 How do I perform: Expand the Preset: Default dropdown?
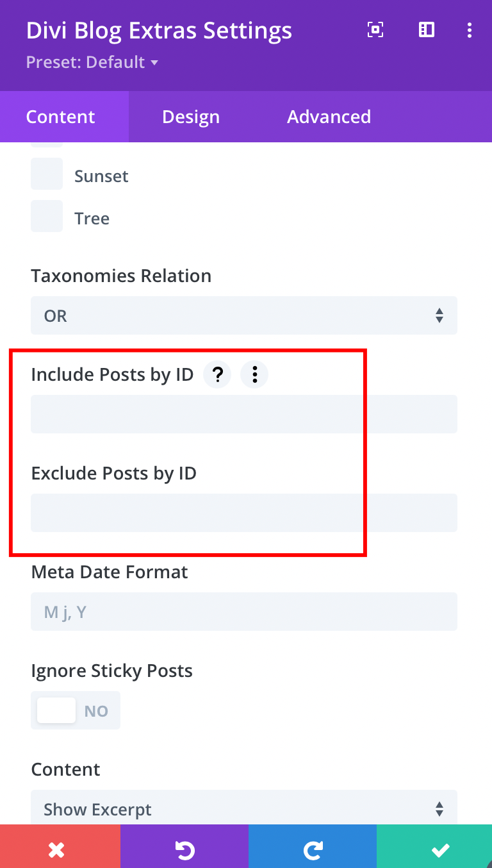click(x=92, y=62)
